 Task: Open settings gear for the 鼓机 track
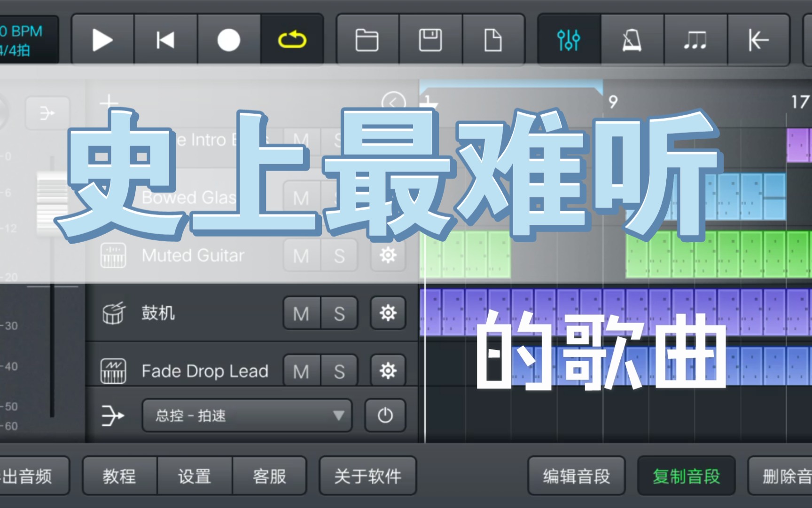(388, 313)
